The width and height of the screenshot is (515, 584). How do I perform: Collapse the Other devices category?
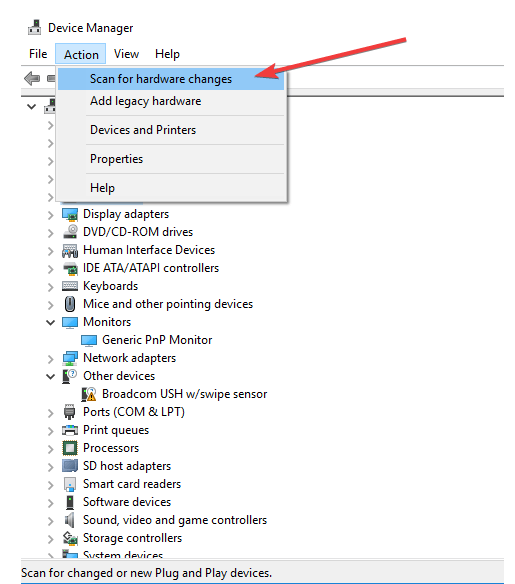point(51,376)
